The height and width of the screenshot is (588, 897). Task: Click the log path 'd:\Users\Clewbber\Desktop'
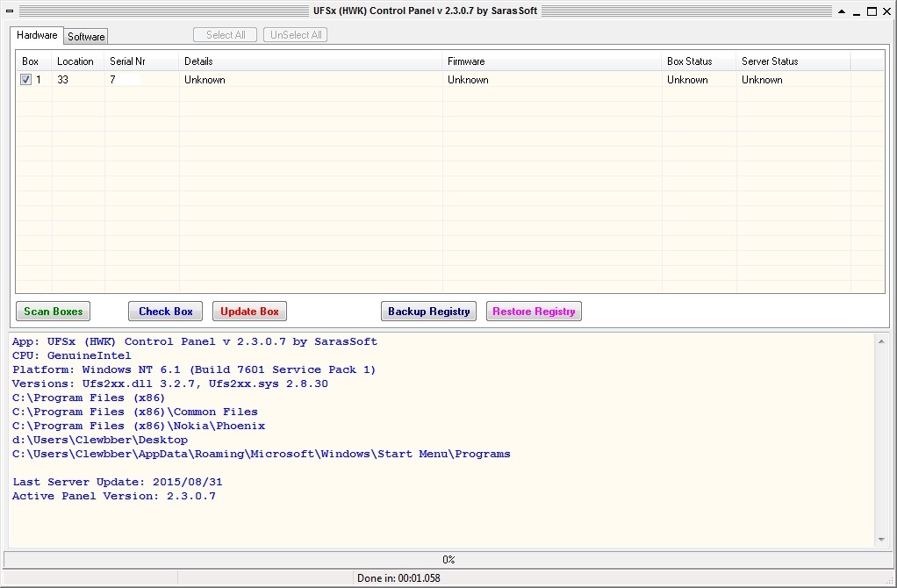click(x=99, y=440)
